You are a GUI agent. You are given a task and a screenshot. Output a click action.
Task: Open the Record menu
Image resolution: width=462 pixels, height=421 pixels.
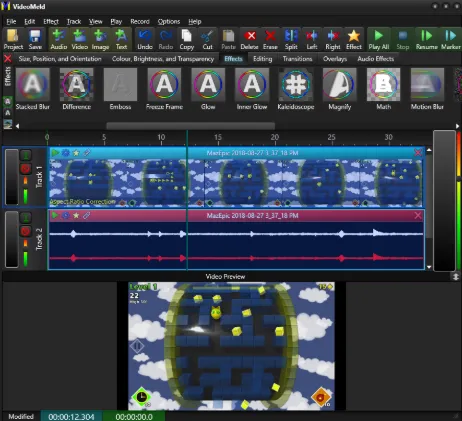click(140, 21)
